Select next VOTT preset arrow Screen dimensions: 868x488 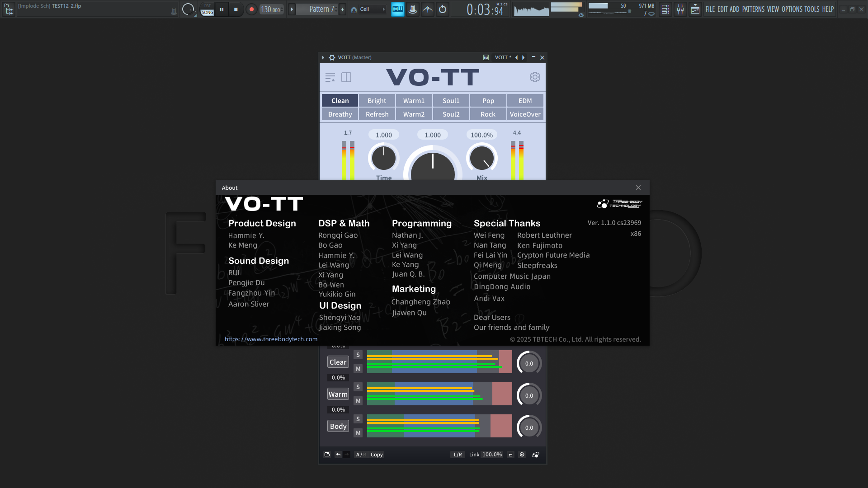click(x=524, y=57)
